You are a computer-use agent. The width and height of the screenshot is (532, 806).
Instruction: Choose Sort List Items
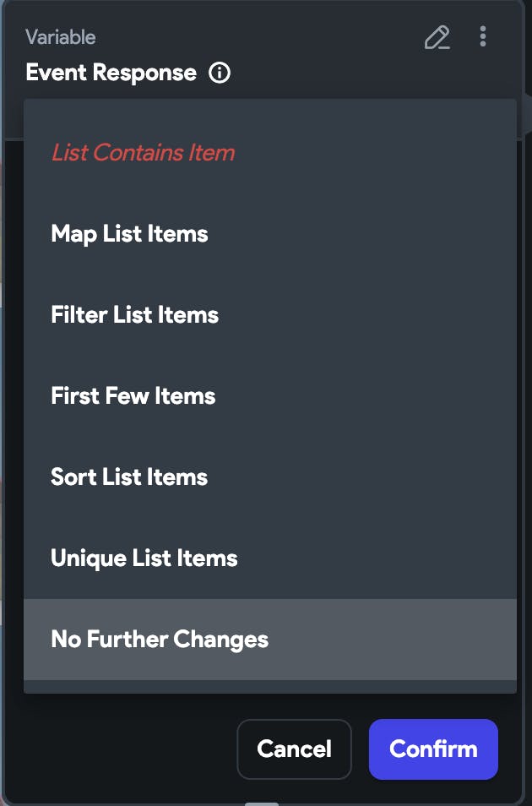tap(128, 477)
